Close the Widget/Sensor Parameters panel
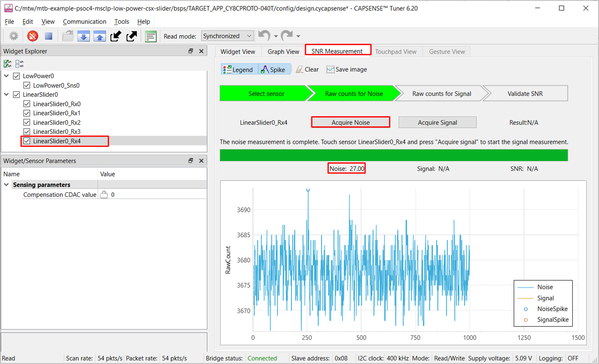The height and width of the screenshot is (364, 599). (201, 161)
